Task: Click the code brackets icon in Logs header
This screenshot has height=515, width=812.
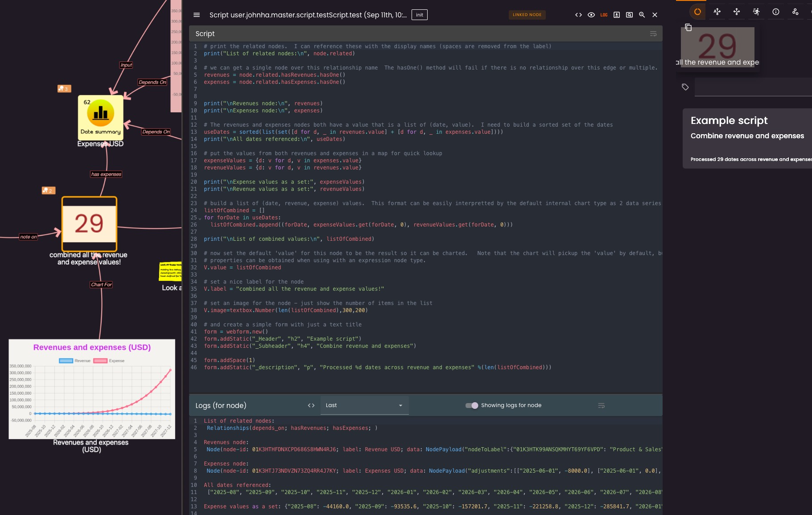Action: click(x=311, y=405)
